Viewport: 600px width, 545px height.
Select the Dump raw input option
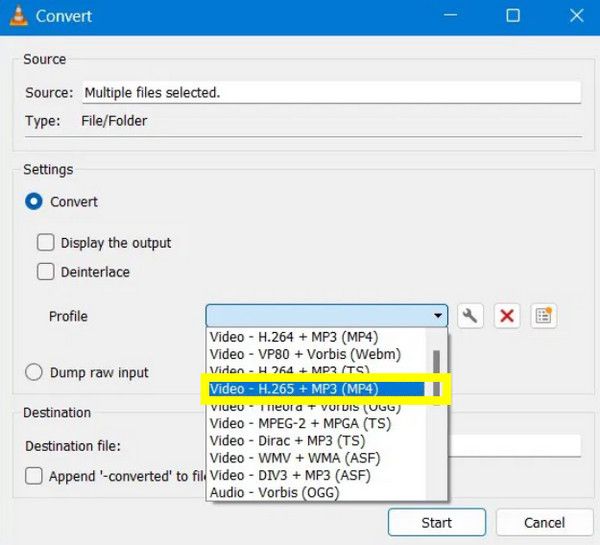tap(34, 372)
